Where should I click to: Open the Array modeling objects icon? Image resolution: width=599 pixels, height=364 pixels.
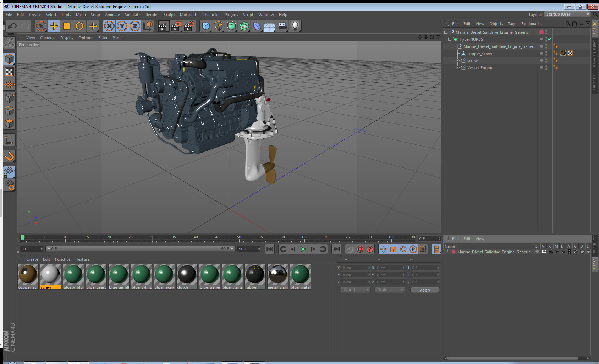pos(244,26)
